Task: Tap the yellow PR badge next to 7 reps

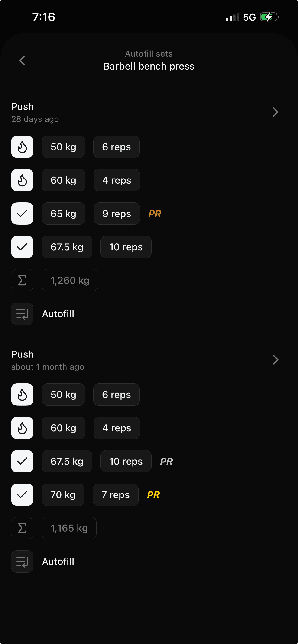Action: [153, 495]
